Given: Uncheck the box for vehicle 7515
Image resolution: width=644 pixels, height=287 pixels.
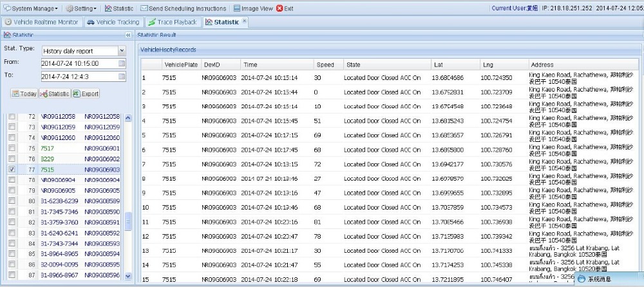Looking at the screenshot, I should (12, 170).
